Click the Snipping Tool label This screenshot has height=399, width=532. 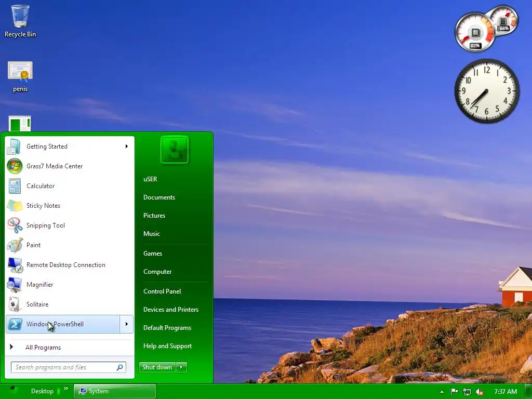click(46, 225)
